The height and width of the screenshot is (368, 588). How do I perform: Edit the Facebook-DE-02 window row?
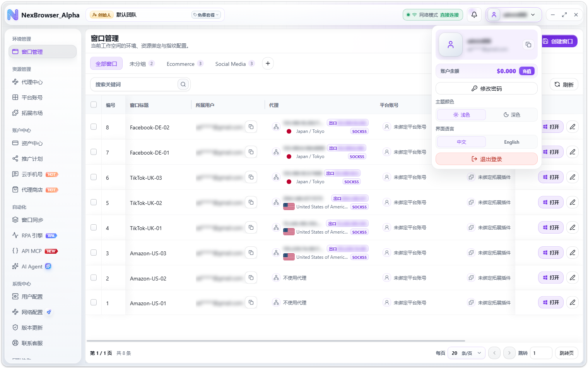[x=573, y=127]
